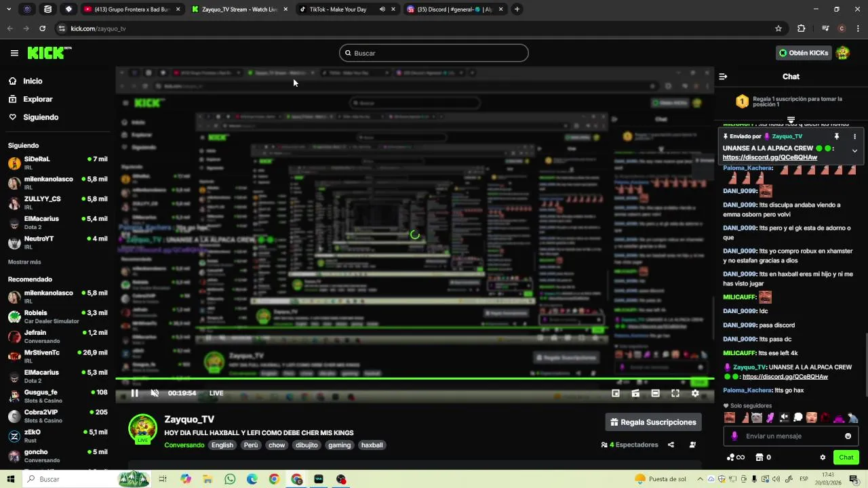Screen dimensions: 868x488
Task: Click the purple microphone icon in chat input
Action: pyautogui.click(x=734, y=436)
